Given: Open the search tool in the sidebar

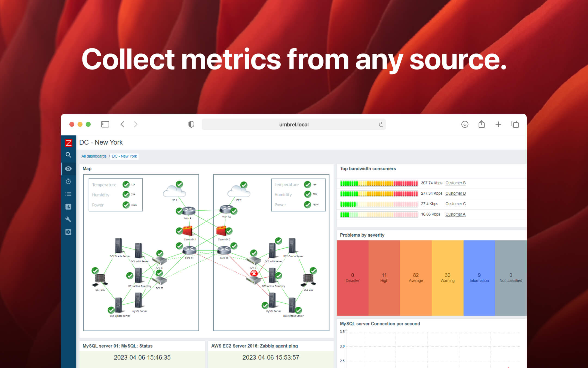Looking at the screenshot, I should 69,155.
